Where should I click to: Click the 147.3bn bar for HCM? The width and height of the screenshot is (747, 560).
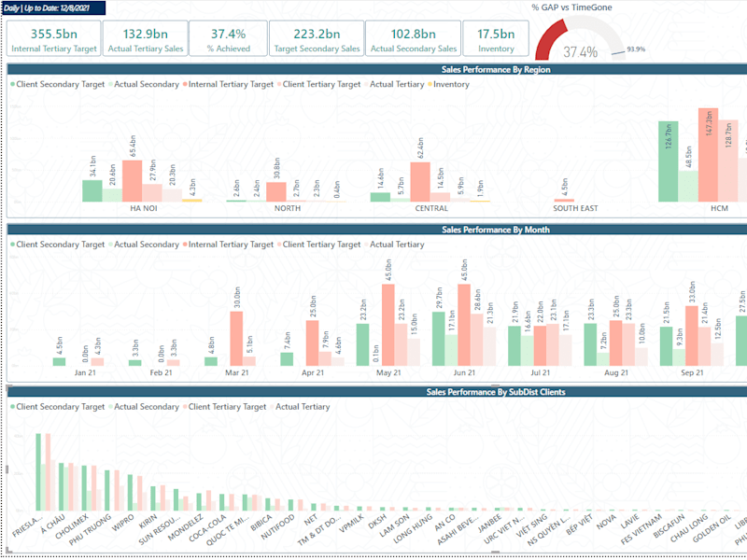pyautogui.click(x=708, y=155)
